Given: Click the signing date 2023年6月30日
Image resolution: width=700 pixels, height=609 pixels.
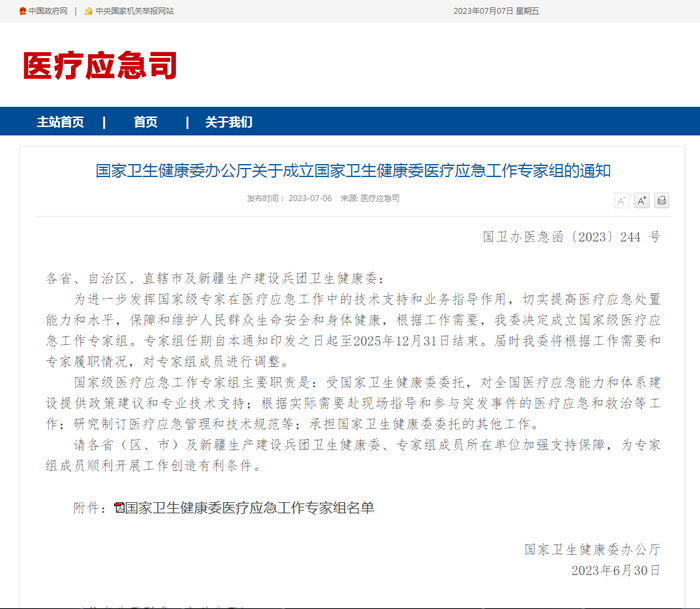Looking at the screenshot, I should 615,570.
